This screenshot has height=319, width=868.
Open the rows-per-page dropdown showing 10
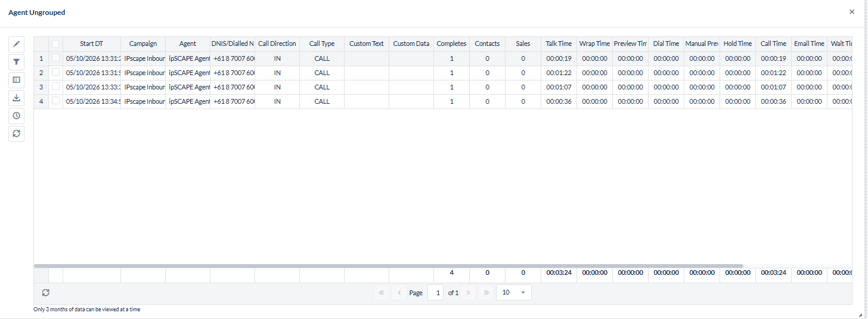point(513,293)
